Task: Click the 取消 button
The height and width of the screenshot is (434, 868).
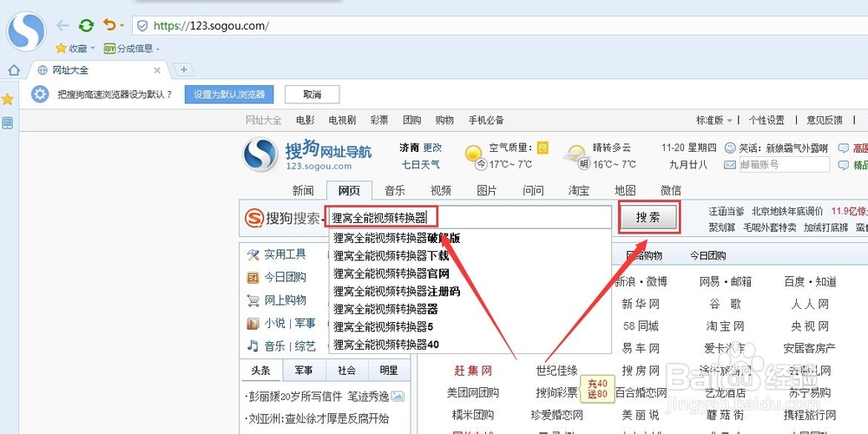Action: (x=312, y=95)
